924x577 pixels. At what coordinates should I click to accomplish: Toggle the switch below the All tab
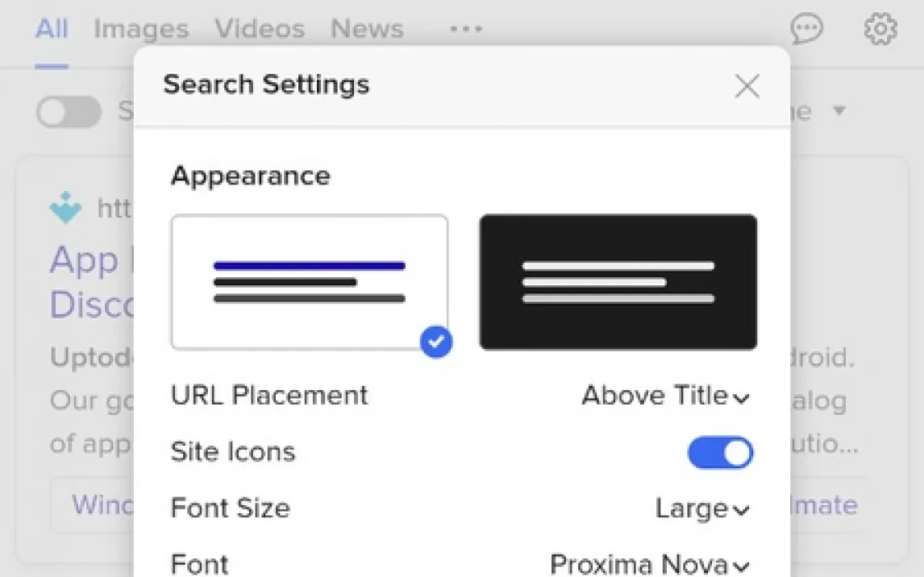pyautogui.click(x=69, y=112)
